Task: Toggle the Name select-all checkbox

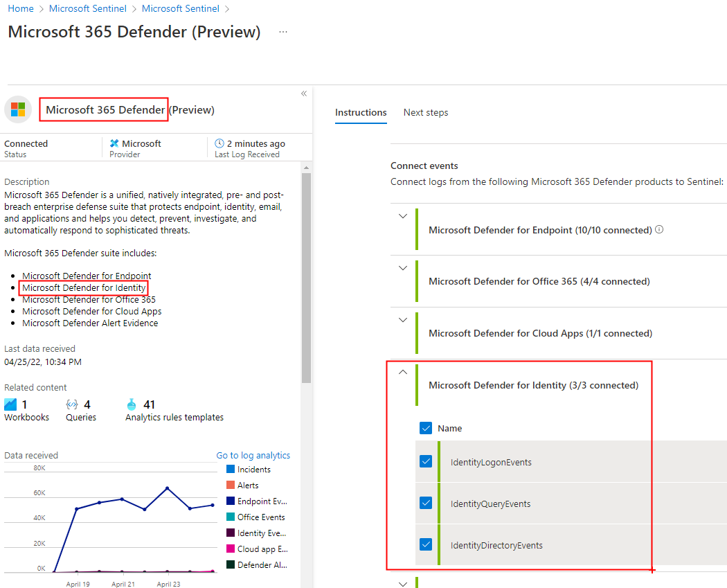Action: tap(426, 428)
